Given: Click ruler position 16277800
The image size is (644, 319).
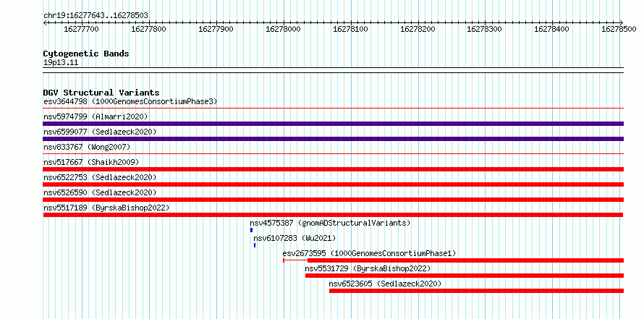Looking at the screenshot, I should coord(148,29).
